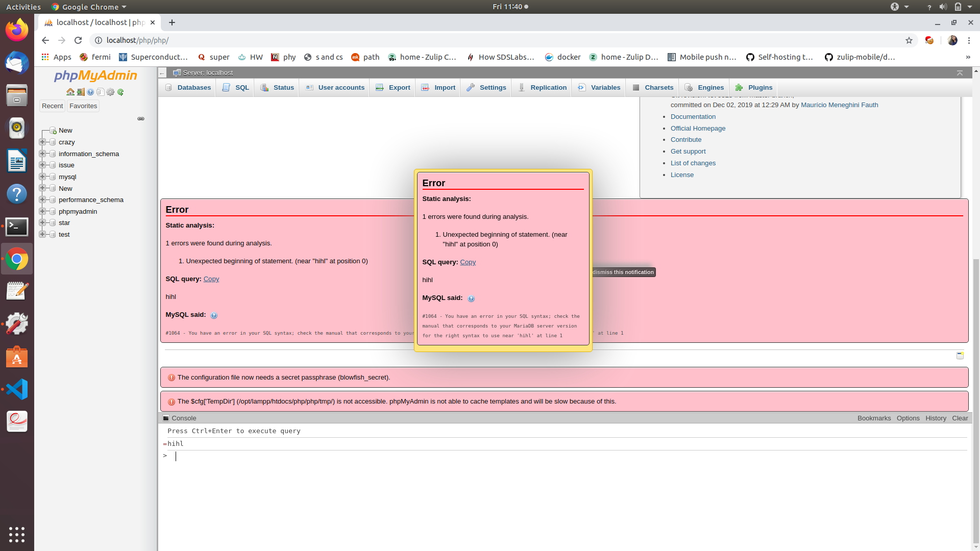Click the help balloon next to MySQL said
Image resolution: width=980 pixels, height=551 pixels.
coord(471,298)
